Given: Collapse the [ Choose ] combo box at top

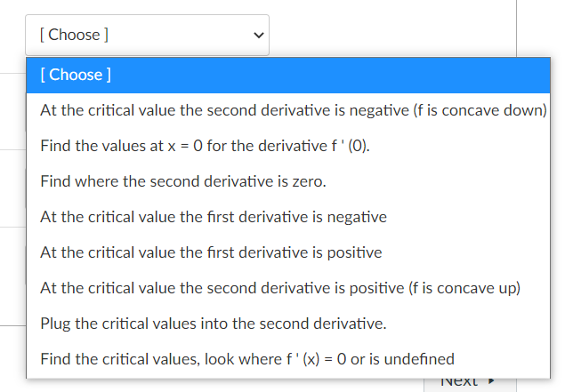Looking at the screenshot, I should tap(147, 36).
